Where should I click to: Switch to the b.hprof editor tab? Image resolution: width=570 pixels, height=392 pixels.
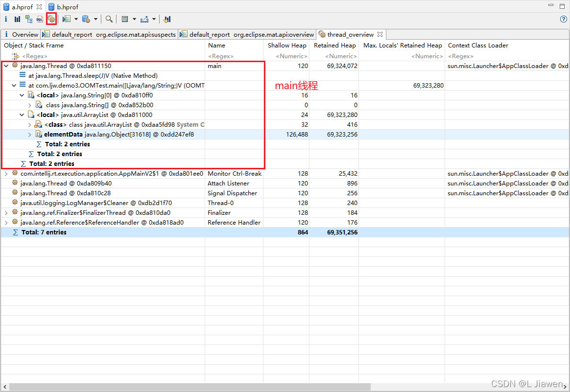coord(63,7)
